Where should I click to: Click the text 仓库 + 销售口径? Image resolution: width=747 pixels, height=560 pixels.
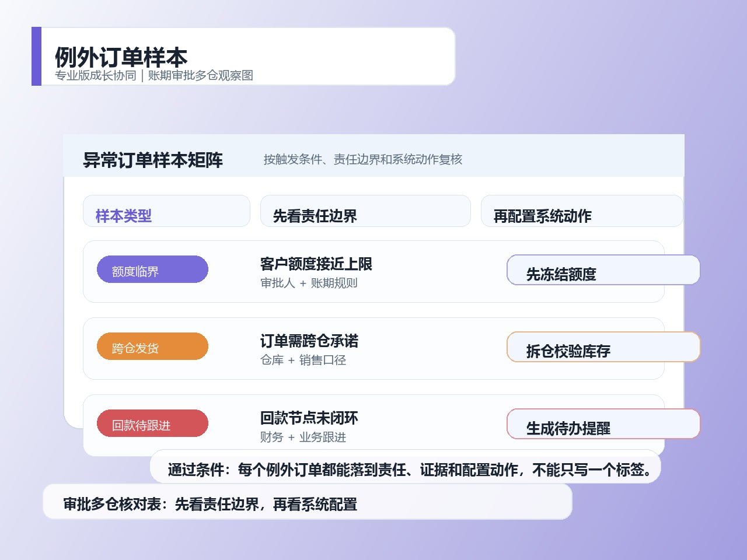(303, 360)
